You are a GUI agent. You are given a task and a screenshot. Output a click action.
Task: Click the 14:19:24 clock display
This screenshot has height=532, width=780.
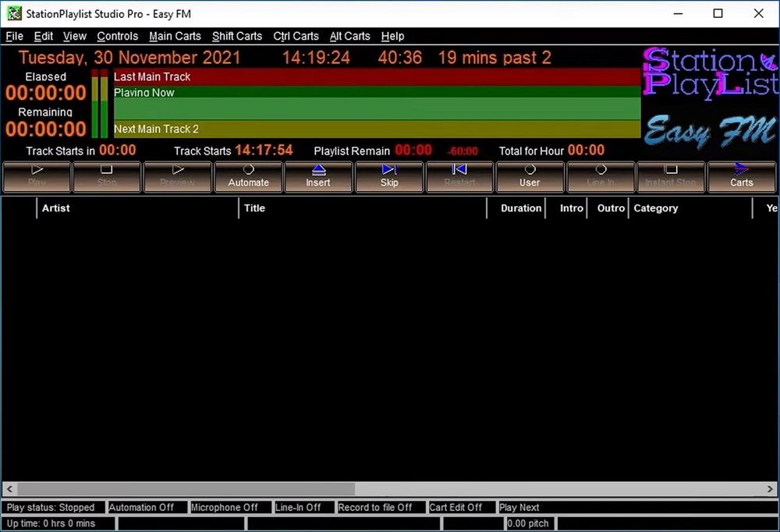tap(317, 58)
